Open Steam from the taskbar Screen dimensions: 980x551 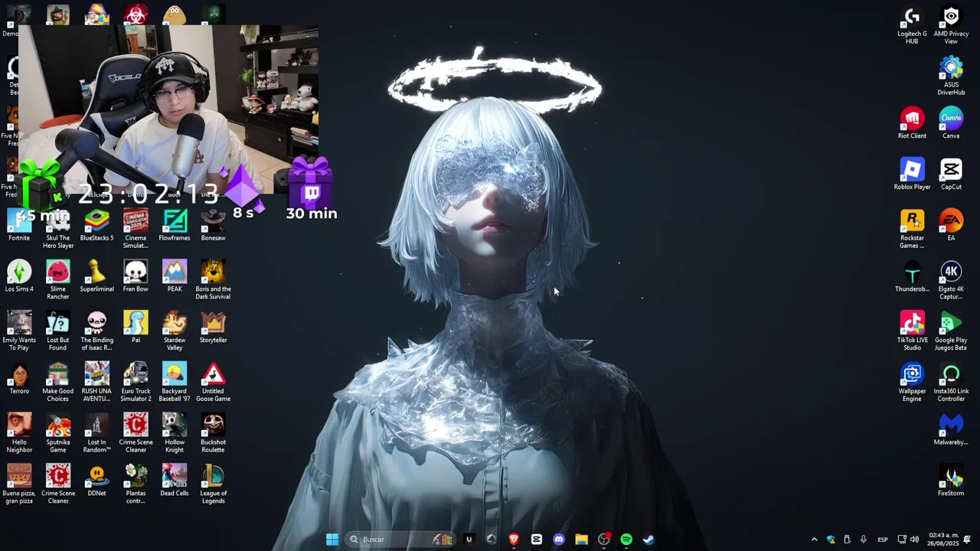coord(648,540)
